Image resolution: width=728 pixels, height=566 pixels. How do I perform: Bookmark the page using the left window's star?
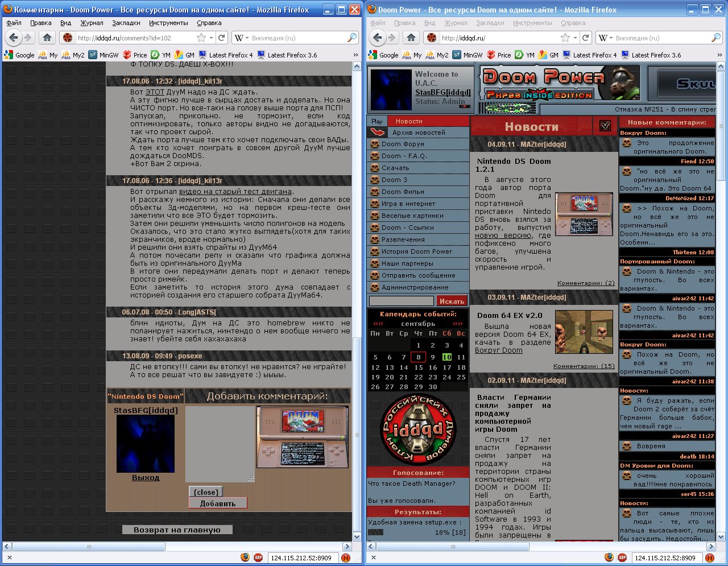pos(201,38)
